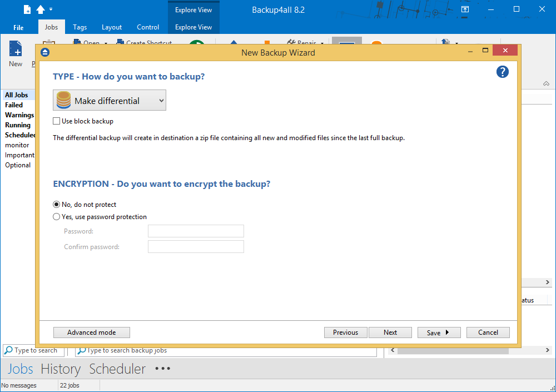Screen dimensions: 556x392
Task: Click the wizard title bar eject icon
Action: tap(45, 52)
